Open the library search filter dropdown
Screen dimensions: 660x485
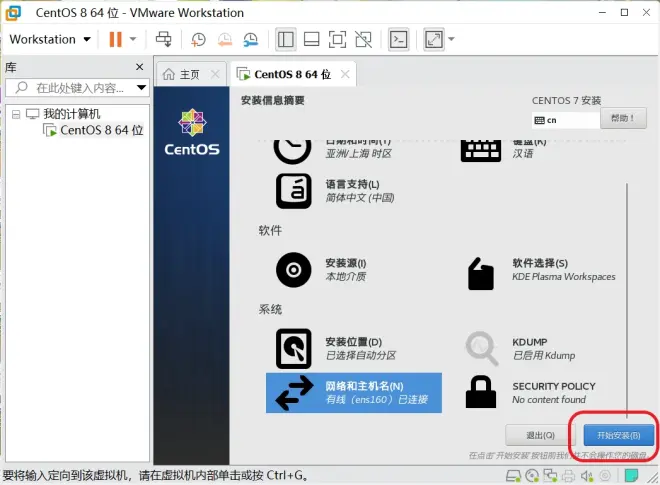pos(141,88)
